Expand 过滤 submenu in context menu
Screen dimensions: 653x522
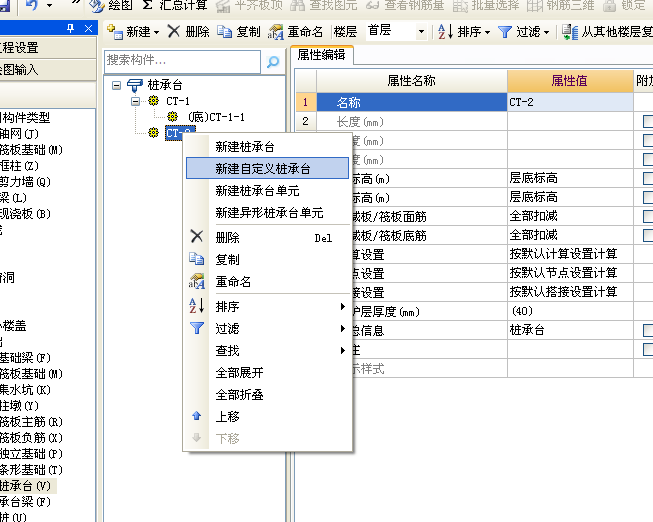click(x=343, y=328)
